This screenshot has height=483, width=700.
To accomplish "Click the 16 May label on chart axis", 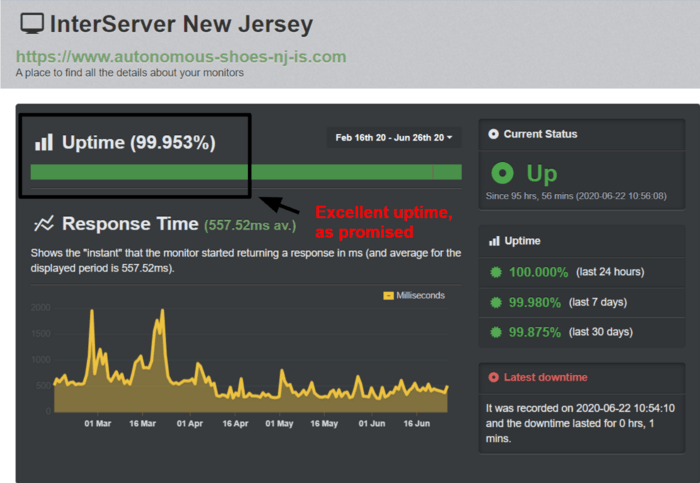I will 324,423.
